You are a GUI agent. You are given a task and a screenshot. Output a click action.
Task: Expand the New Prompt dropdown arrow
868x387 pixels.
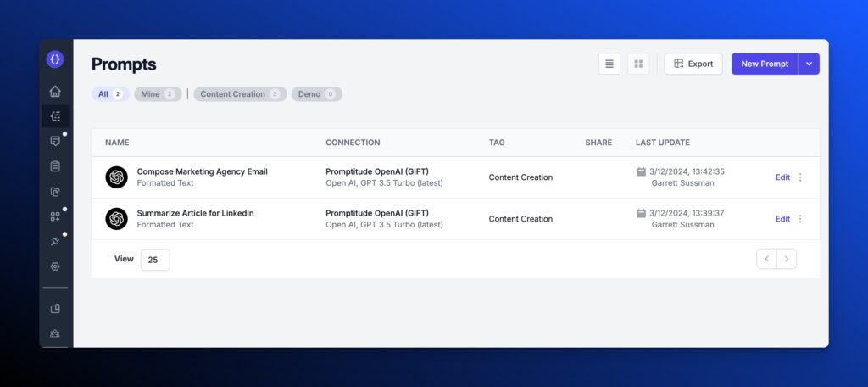point(809,64)
